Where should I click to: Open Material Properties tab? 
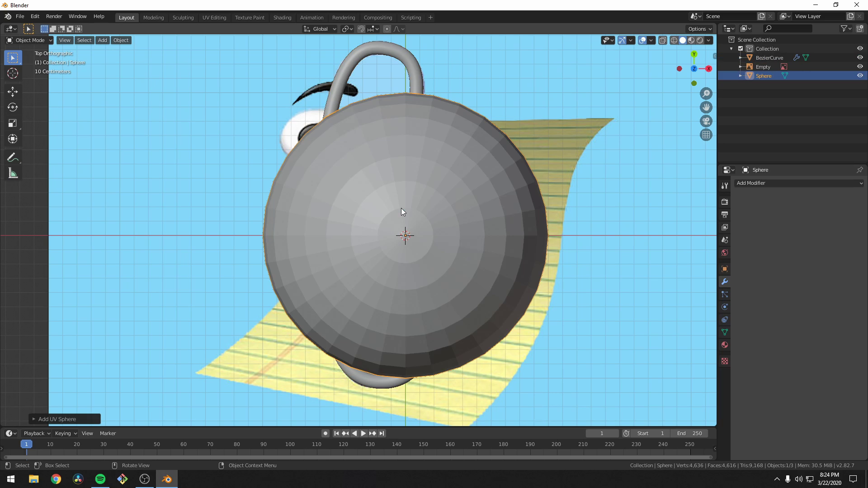tap(725, 345)
